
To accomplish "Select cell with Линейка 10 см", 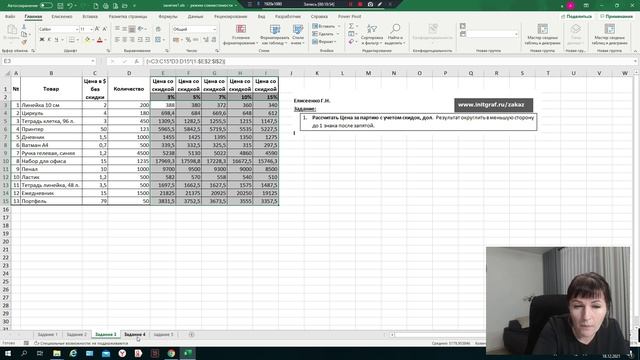I will pyautogui.click(x=51, y=105).
